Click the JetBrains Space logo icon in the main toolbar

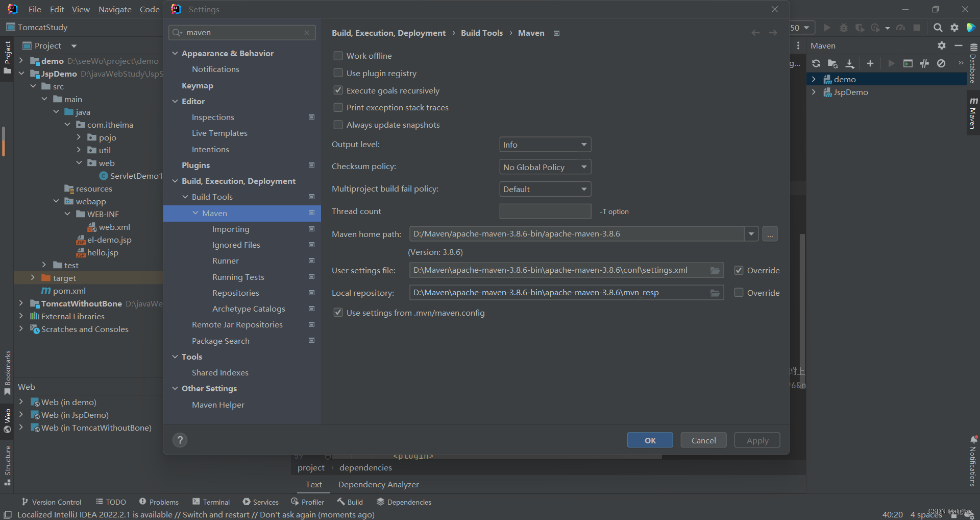(971, 28)
